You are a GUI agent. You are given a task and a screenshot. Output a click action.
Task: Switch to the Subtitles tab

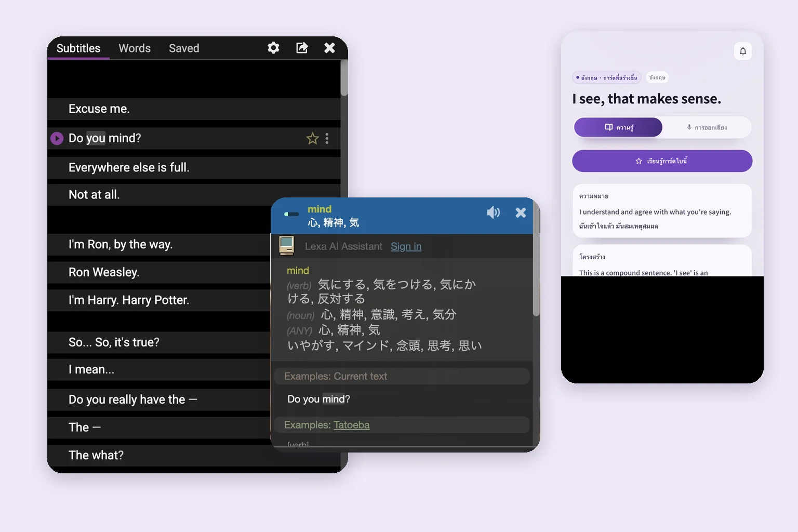(x=78, y=48)
